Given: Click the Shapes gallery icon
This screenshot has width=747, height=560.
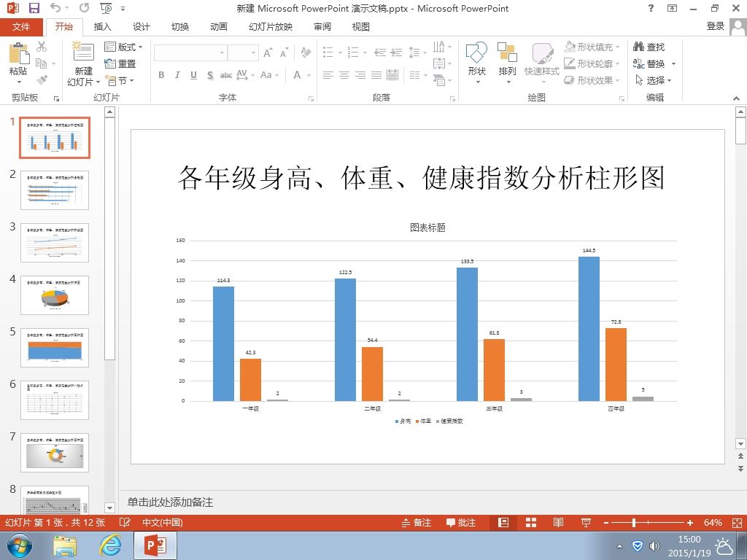Looking at the screenshot, I should tap(476, 52).
